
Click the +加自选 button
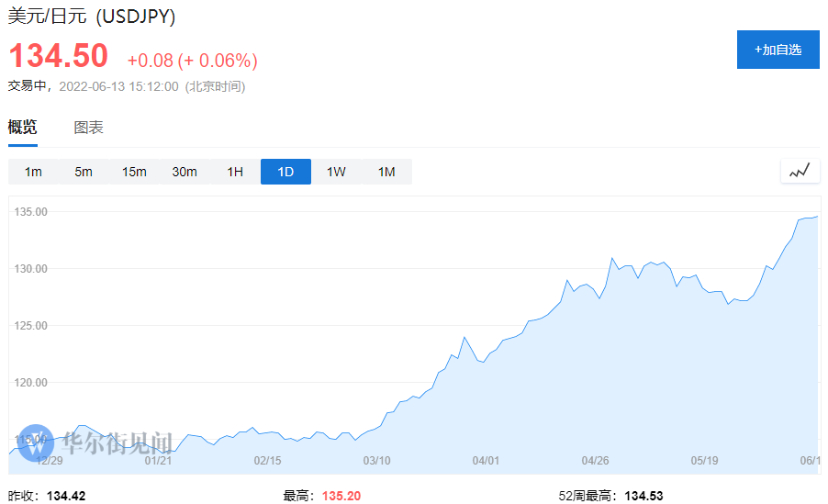tap(778, 50)
